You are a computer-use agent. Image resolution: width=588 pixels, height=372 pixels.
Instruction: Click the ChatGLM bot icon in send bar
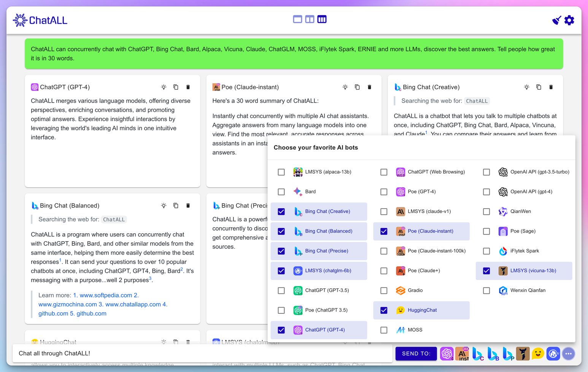pos(553,354)
